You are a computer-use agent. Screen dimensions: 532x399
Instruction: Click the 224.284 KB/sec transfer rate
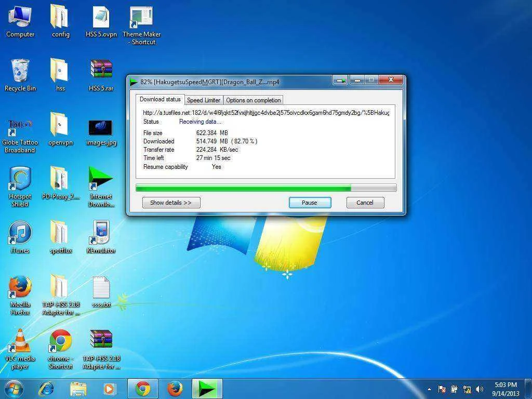pos(217,150)
